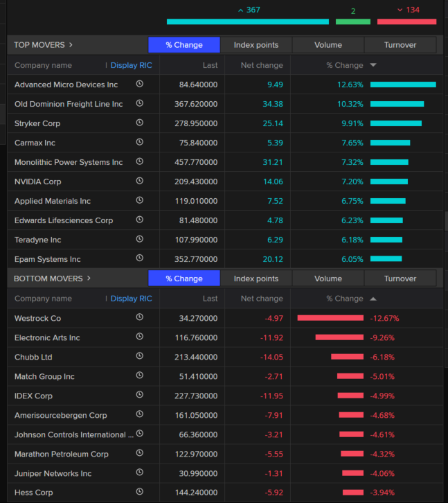Screen dimensions: 448x503
Task: Click clock icon beside Old Dominion Freight Line
Action: pyautogui.click(x=139, y=103)
